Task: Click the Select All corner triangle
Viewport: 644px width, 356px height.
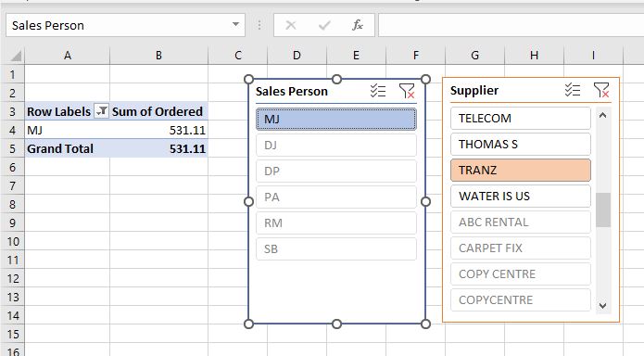Action: (15, 56)
